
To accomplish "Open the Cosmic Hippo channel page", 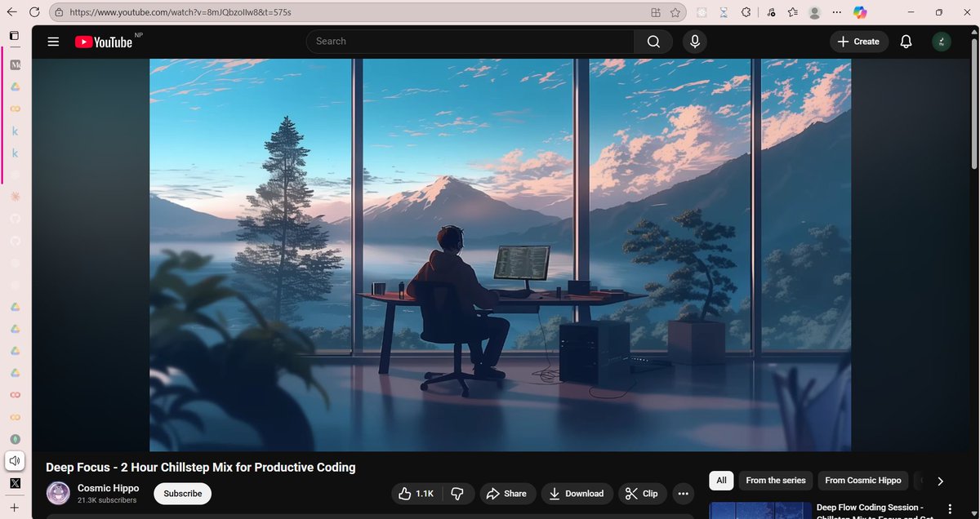I will click(x=108, y=488).
